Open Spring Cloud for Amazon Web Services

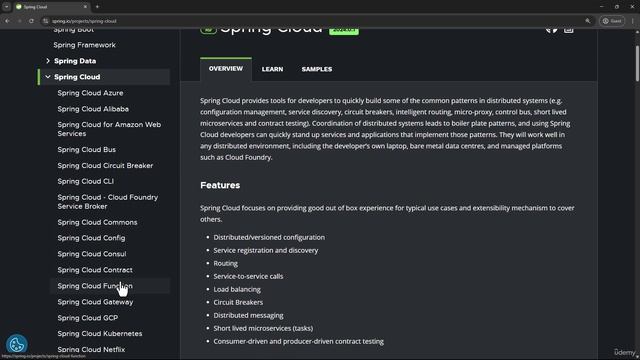click(109, 129)
